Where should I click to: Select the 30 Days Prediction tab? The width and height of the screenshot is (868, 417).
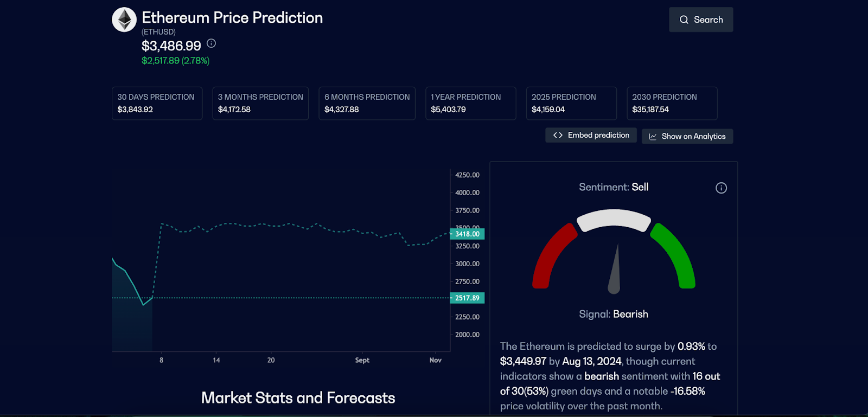[157, 103]
